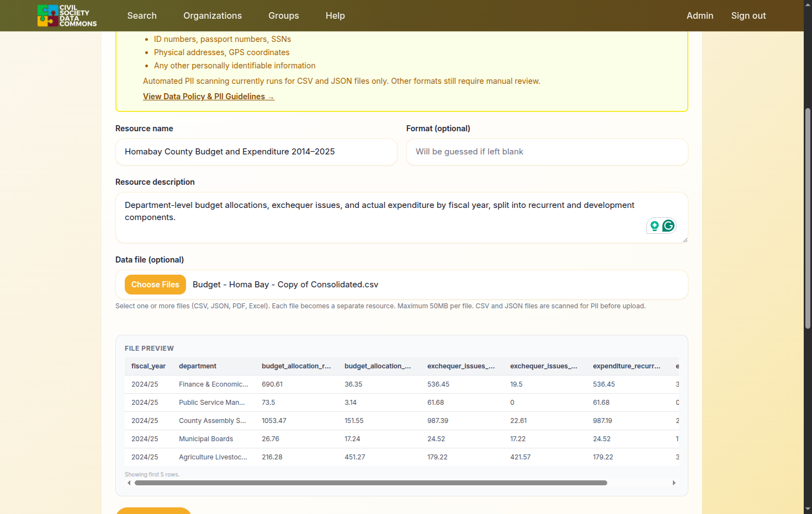This screenshot has height=514, width=812.
Task: Click the description textarea resize handle
Action: tap(684, 239)
